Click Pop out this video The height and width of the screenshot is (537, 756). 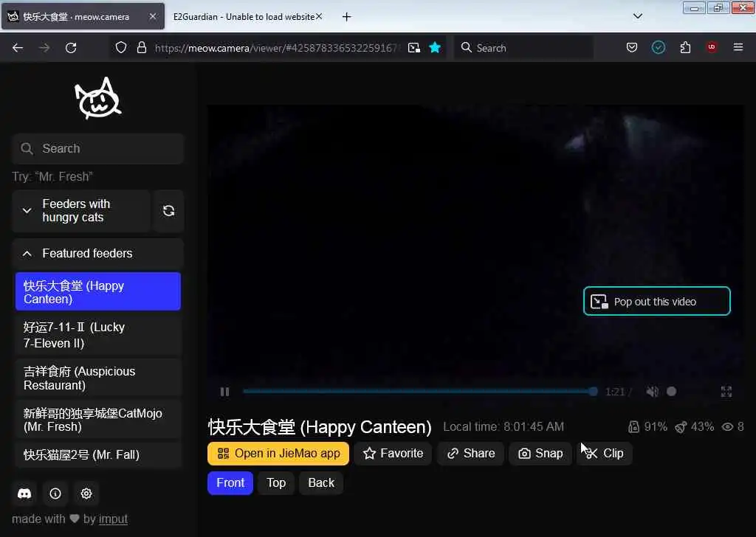click(656, 302)
